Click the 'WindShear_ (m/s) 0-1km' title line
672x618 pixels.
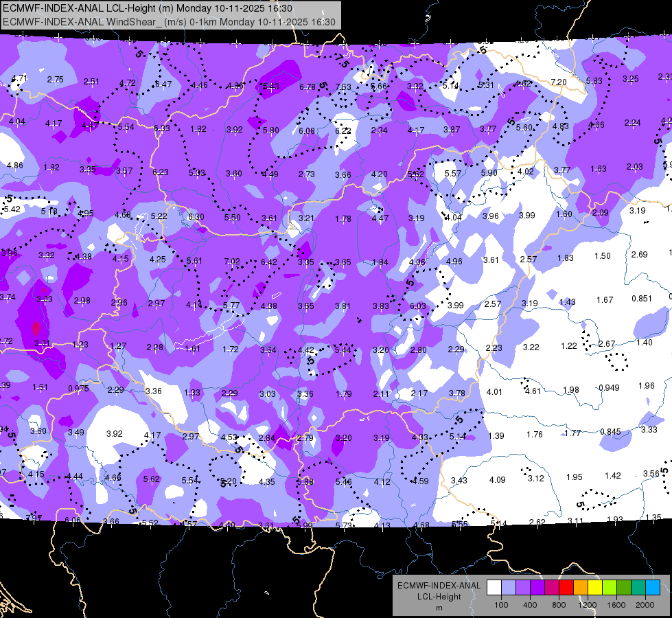click(169, 22)
